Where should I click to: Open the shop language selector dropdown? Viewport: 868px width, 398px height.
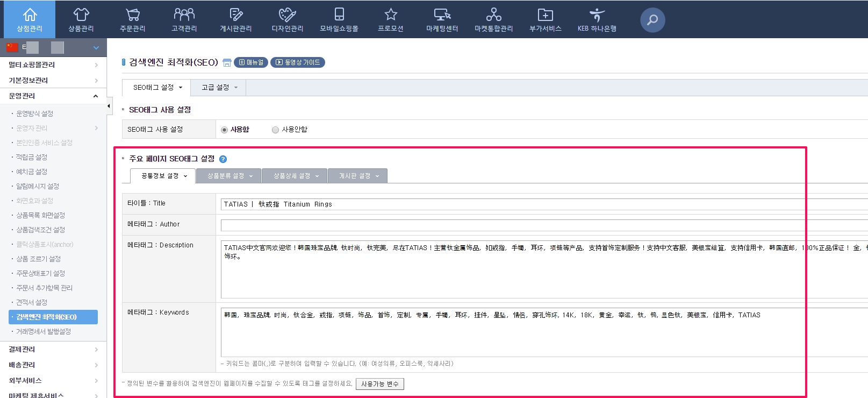click(x=96, y=48)
